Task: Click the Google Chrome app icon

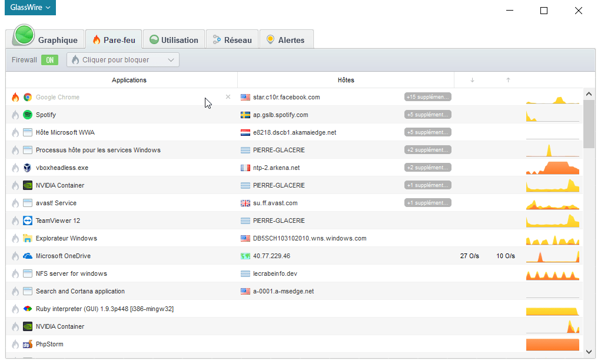Action: 28,97
